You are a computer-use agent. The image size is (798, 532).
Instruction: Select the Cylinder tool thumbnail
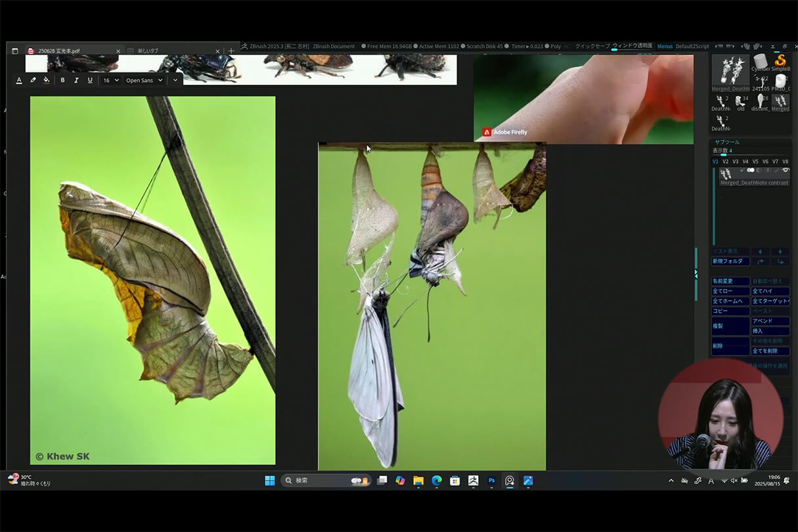(x=761, y=61)
